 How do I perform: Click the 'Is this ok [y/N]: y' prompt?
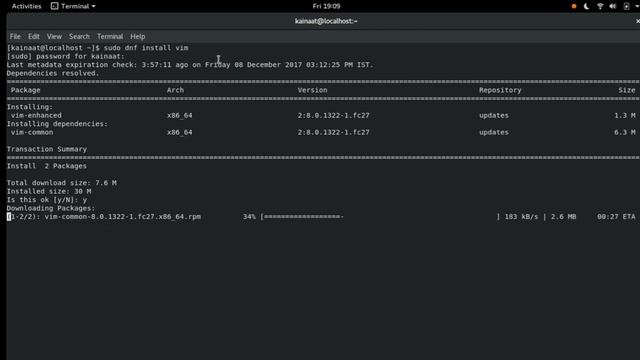[x=47, y=200]
